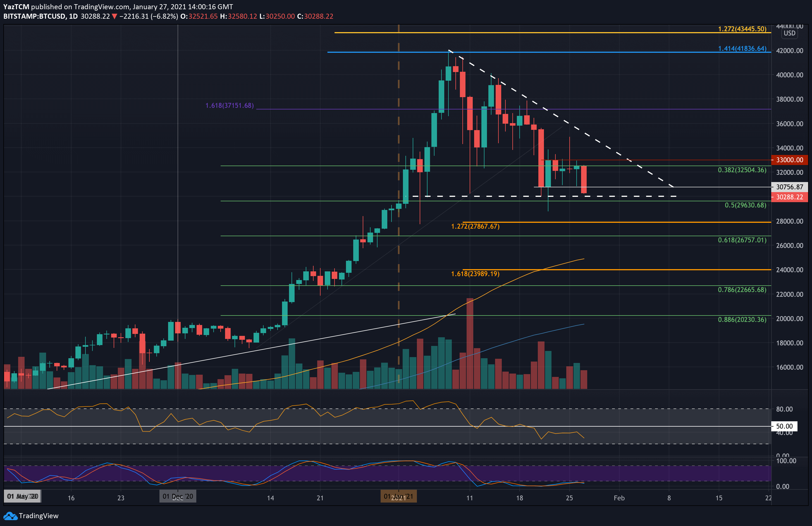Click the O:32521.65 open price value
Screen dimensions: 812x526
click(x=199, y=16)
